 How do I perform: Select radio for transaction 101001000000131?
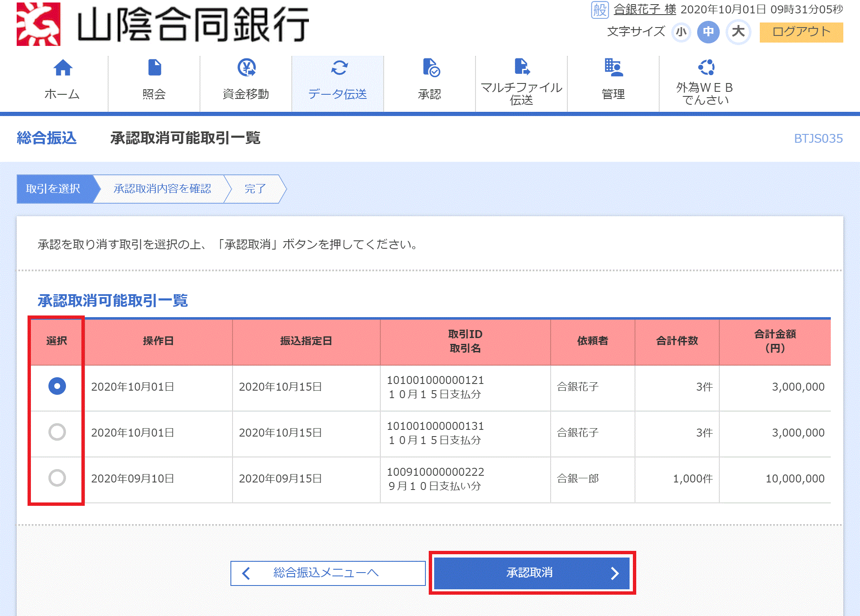click(x=57, y=432)
